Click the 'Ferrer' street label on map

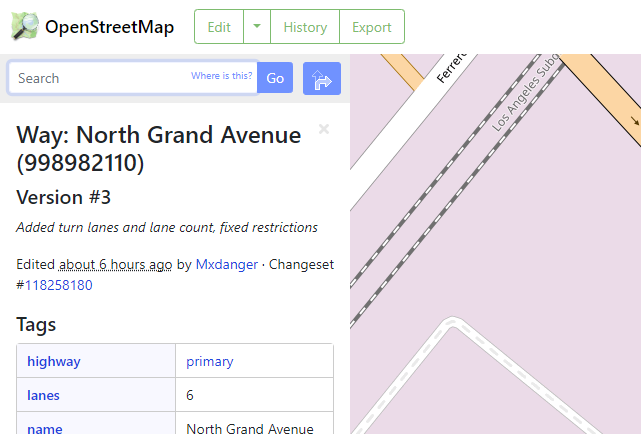(x=451, y=68)
